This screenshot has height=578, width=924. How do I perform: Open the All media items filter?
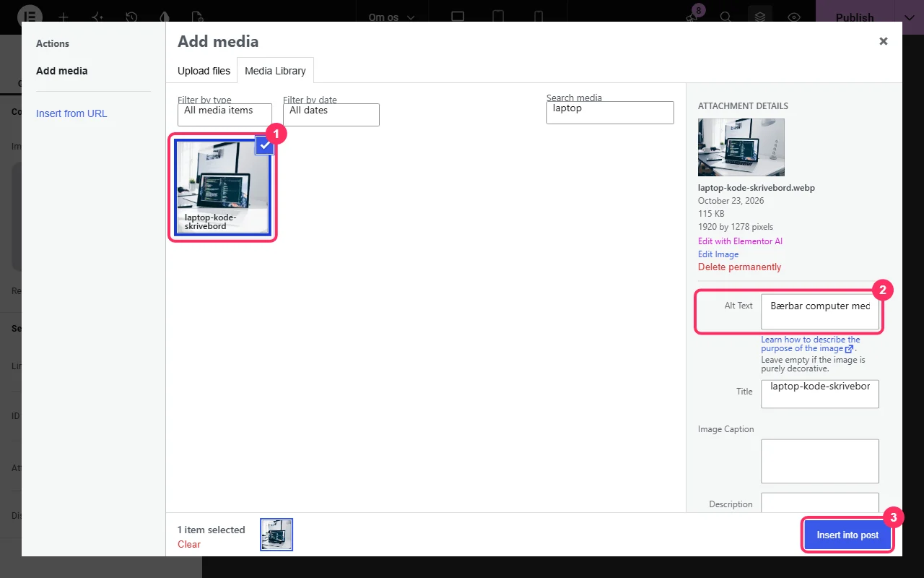(x=225, y=114)
